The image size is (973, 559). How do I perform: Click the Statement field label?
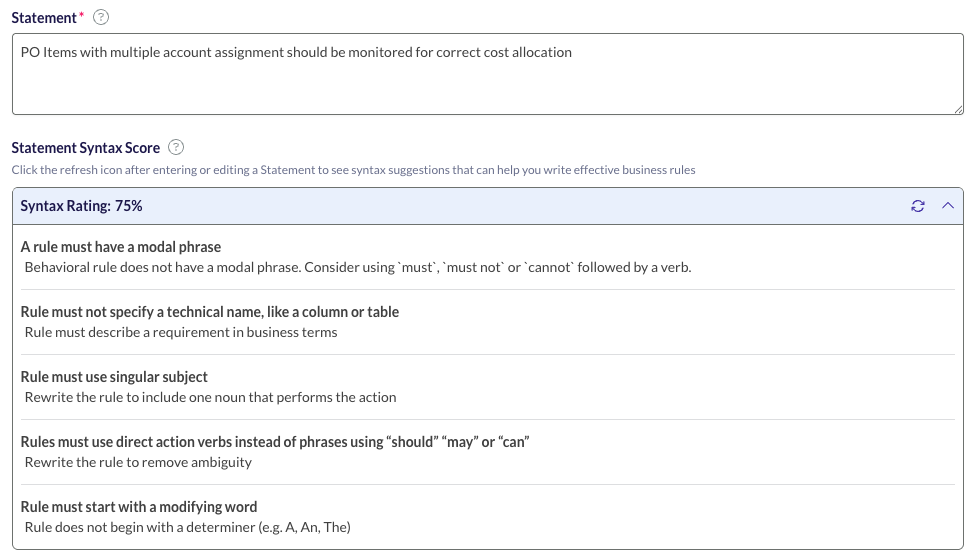43,18
